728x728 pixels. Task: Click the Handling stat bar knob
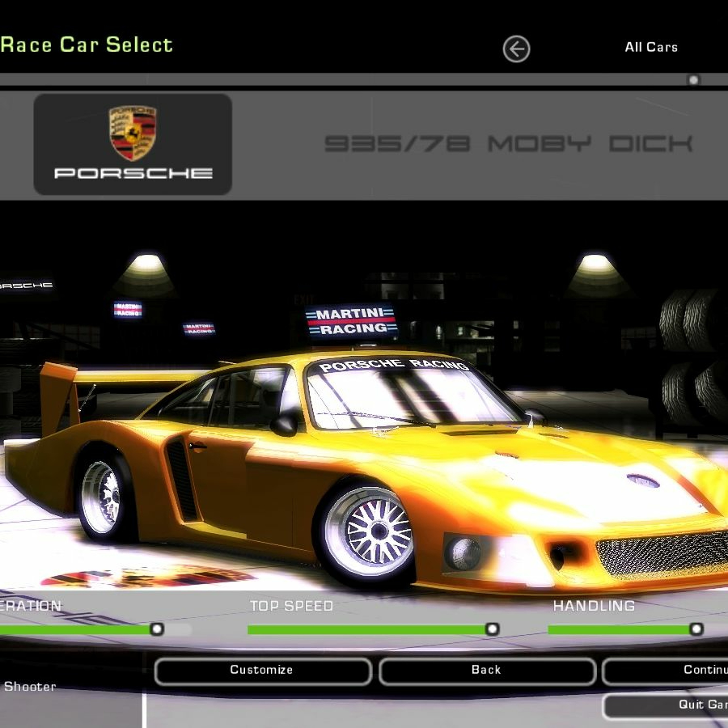[x=696, y=629]
